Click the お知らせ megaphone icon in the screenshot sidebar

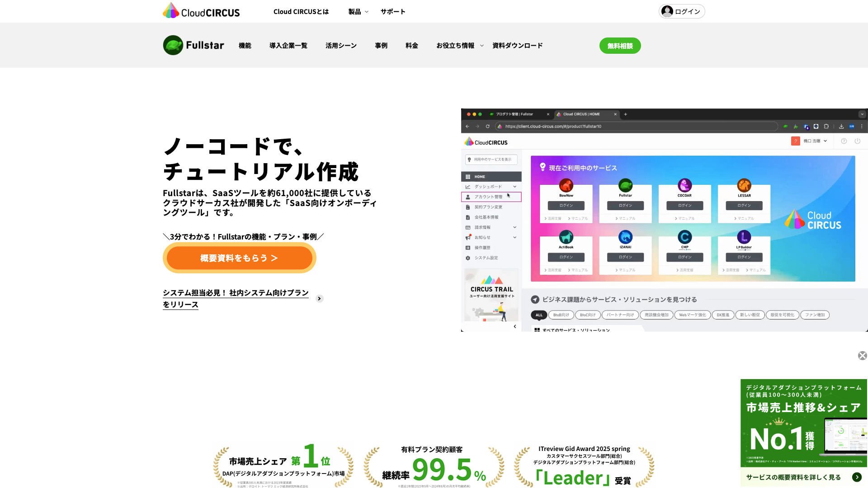click(x=468, y=238)
